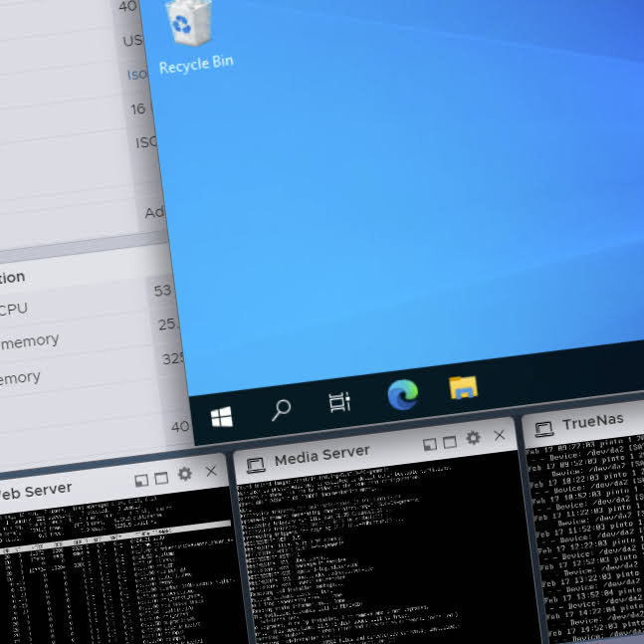Image resolution: width=644 pixels, height=644 pixels.
Task: Open the Media Server console settings gear
Action: [473, 438]
